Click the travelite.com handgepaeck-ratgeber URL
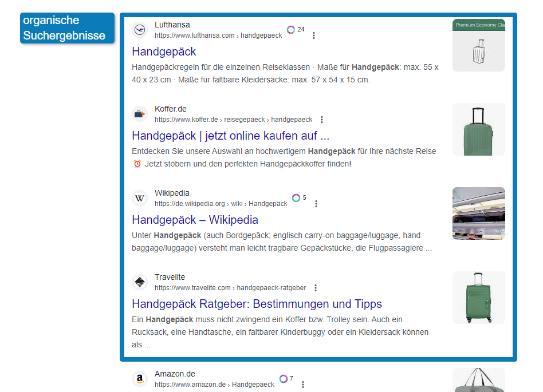 (x=230, y=288)
